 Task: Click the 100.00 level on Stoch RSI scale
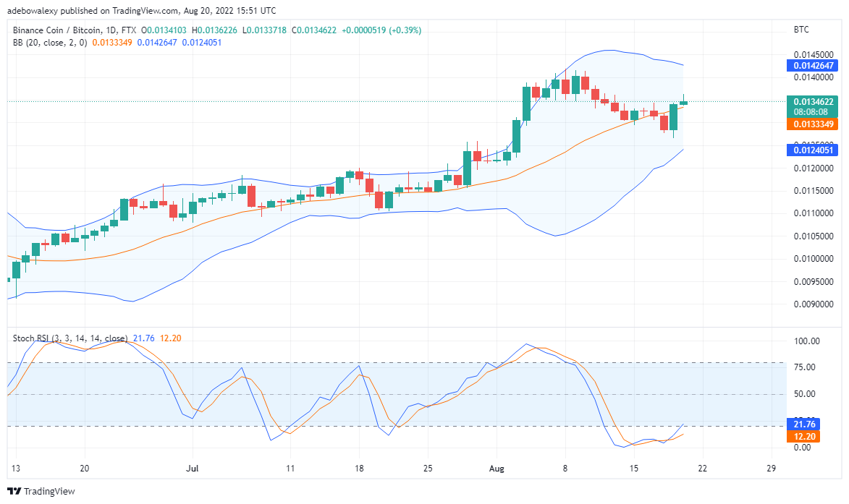(x=807, y=341)
